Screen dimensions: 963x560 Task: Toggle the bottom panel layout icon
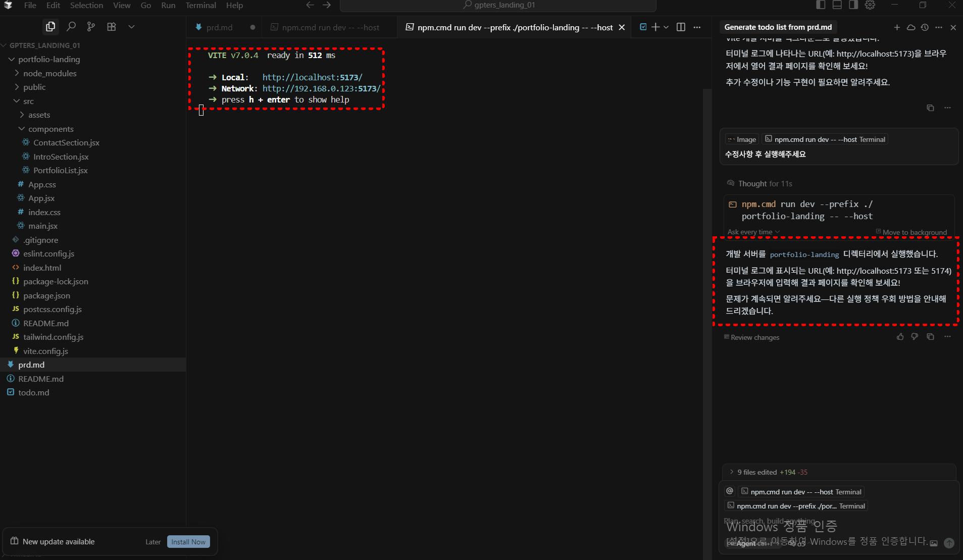pos(837,5)
